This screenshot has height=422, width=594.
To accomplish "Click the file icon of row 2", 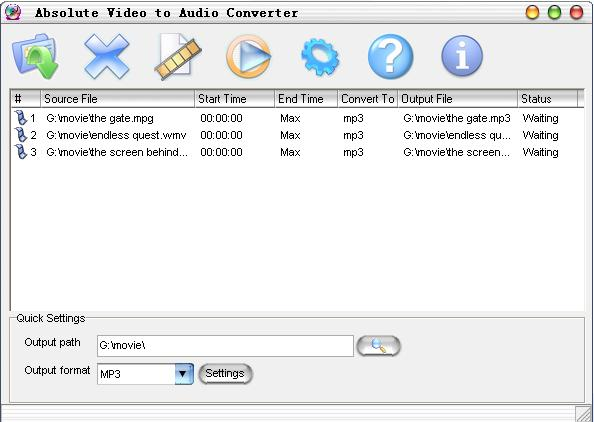I will click(20, 135).
